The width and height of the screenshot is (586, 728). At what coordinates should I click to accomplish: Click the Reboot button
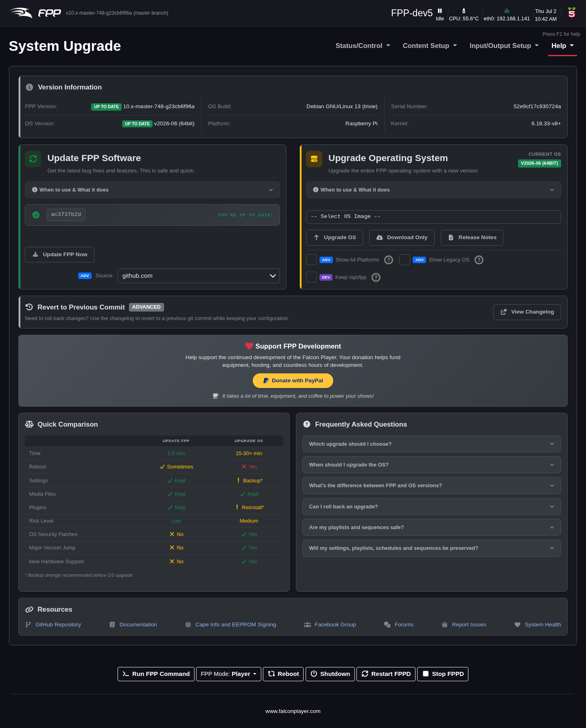[283, 674]
